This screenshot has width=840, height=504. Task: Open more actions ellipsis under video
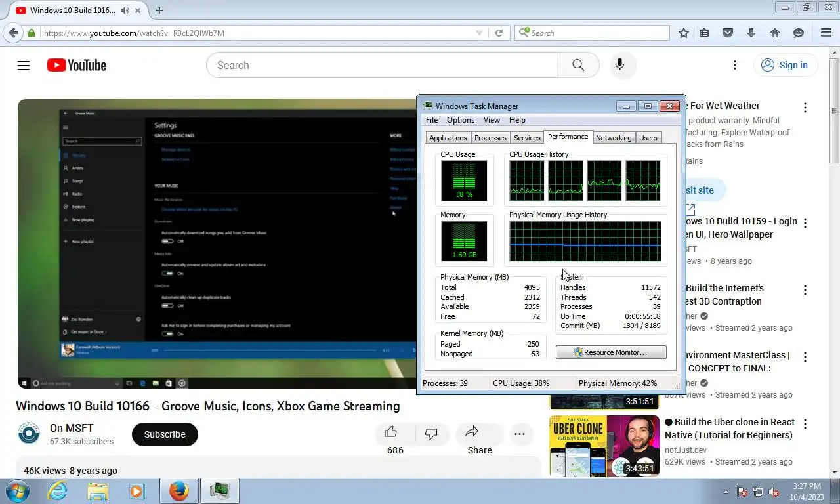click(520, 434)
